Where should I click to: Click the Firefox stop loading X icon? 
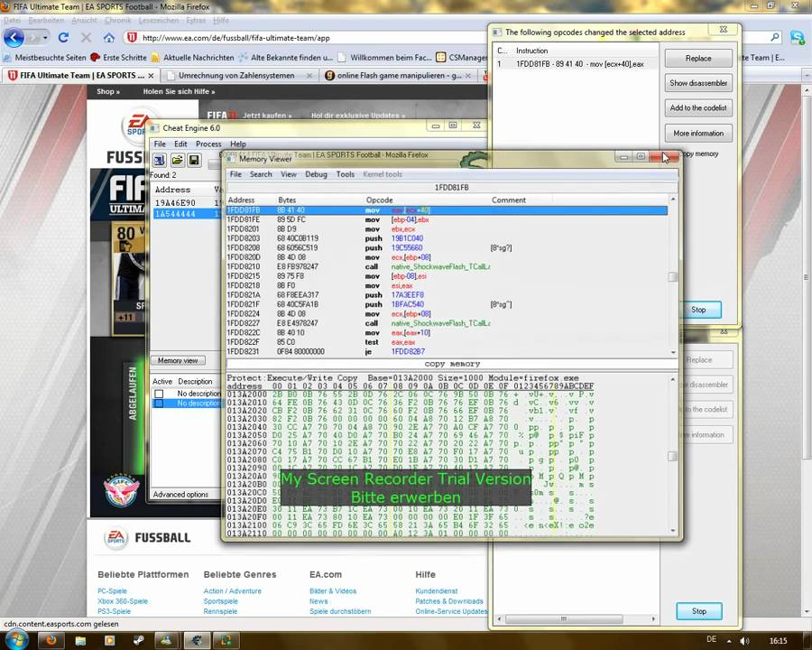click(x=86, y=37)
